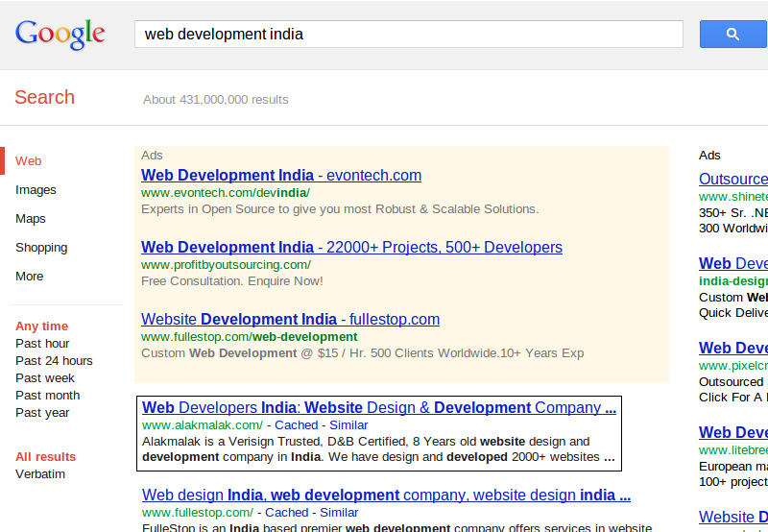Screen dimensions: 768x532
Task: Click the About 431,000,000 results text
Action: click(215, 100)
